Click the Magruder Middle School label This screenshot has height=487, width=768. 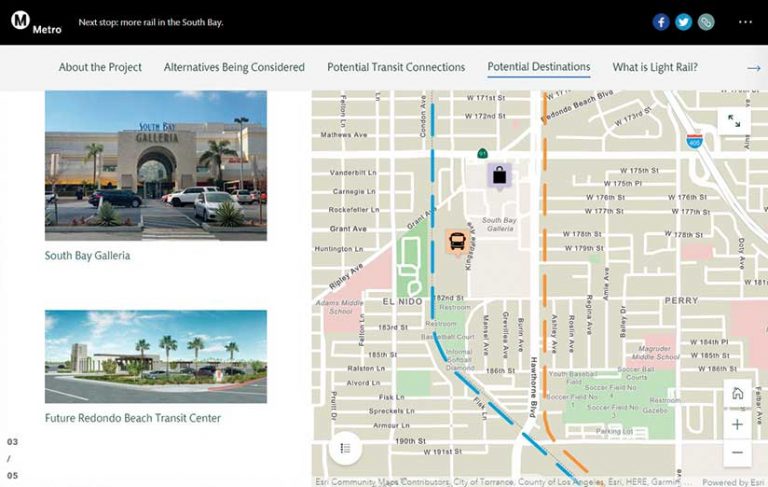pos(655,353)
